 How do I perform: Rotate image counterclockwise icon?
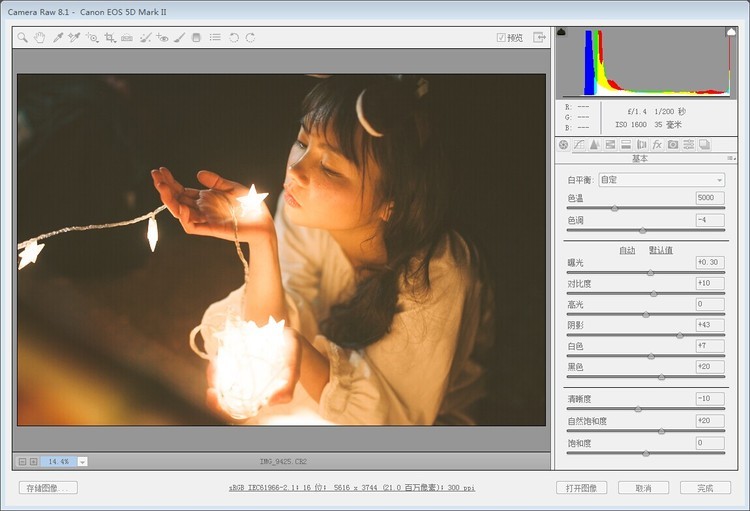point(233,38)
